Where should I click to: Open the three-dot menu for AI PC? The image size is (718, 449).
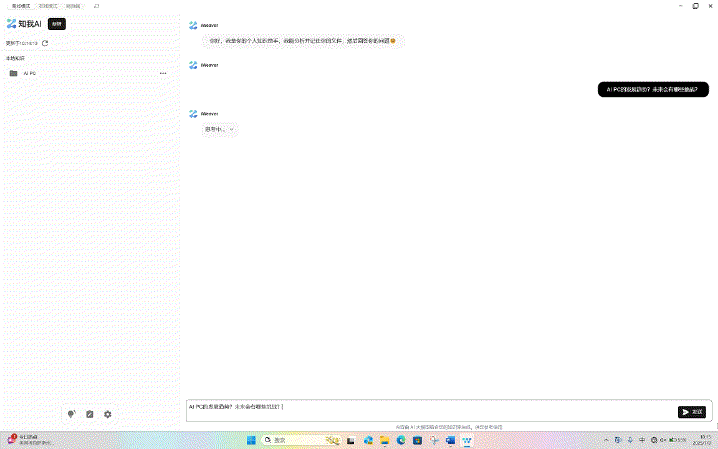pyautogui.click(x=163, y=73)
